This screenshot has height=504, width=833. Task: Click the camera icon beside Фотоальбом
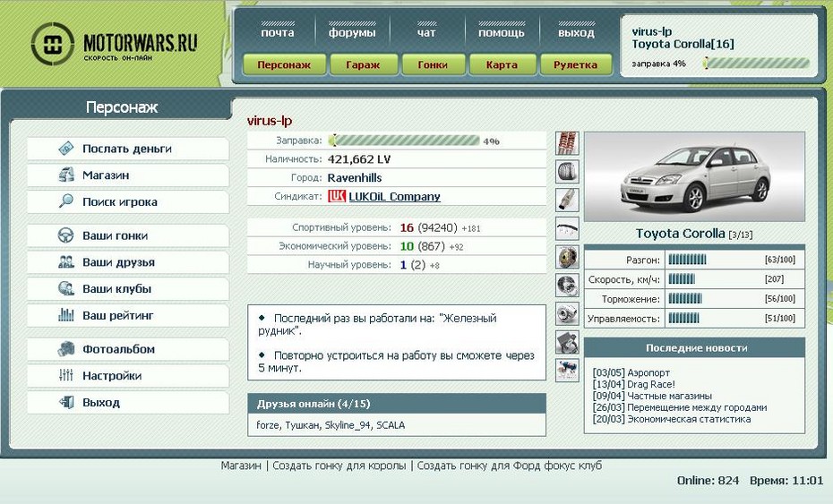pos(66,349)
